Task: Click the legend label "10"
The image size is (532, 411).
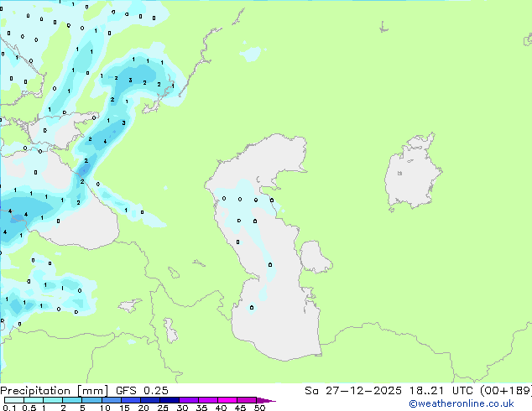Action: [105, 408]
